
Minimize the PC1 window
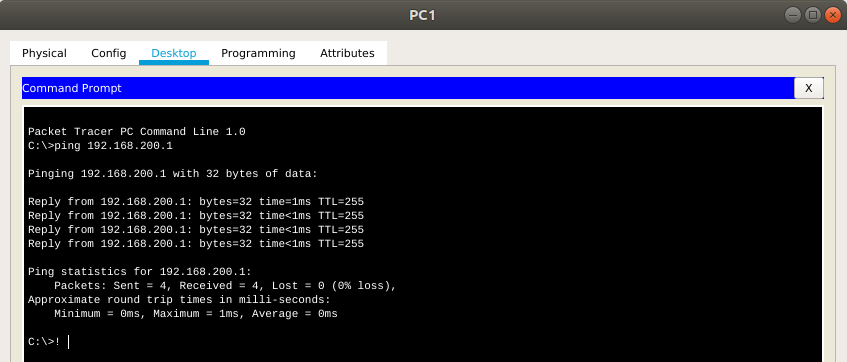click(792, 15)
